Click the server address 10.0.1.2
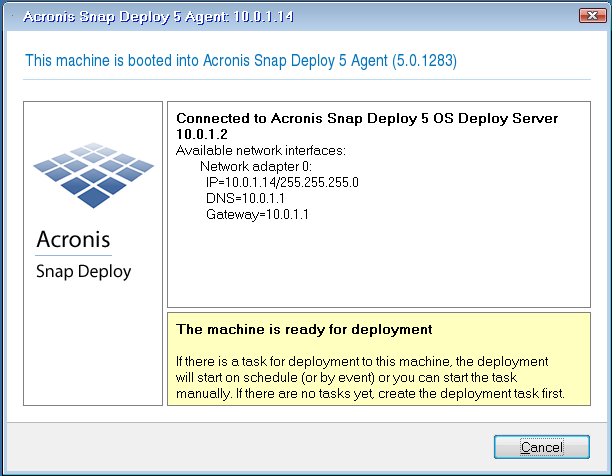612x476 pixels. click(x=199, y=134)
